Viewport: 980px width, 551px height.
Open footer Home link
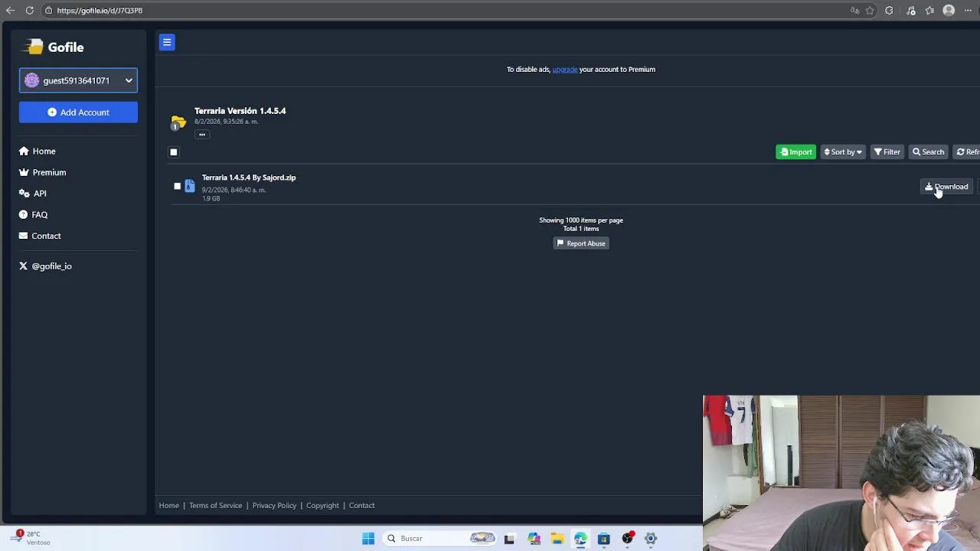point(168,506)
